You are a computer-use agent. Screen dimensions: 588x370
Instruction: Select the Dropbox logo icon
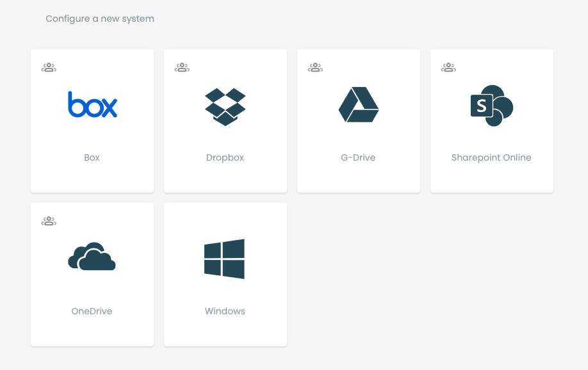225,107
